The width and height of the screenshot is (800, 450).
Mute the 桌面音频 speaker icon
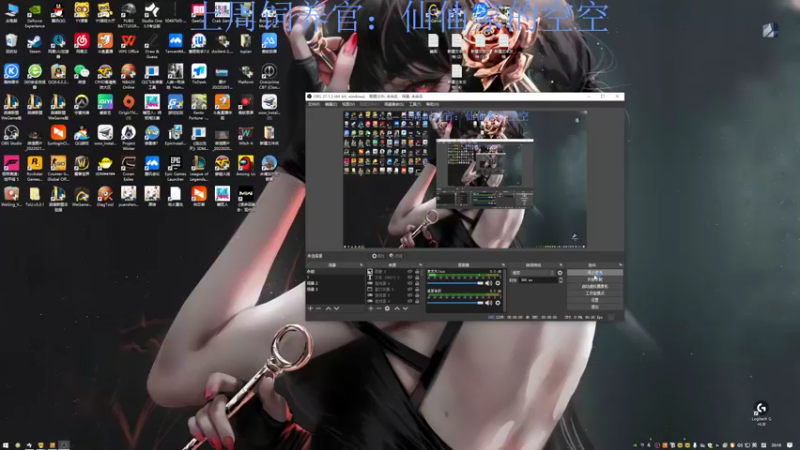(x=488, y=303)
